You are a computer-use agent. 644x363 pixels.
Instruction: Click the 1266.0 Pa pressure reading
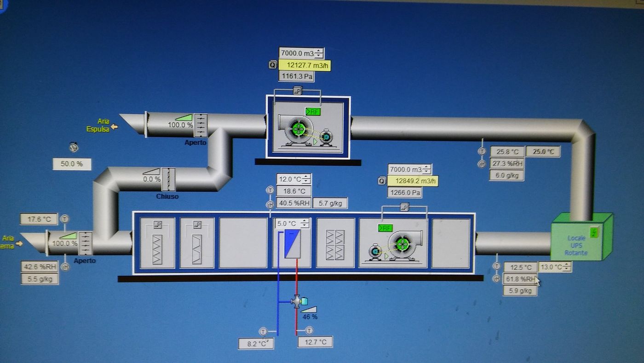405,192
